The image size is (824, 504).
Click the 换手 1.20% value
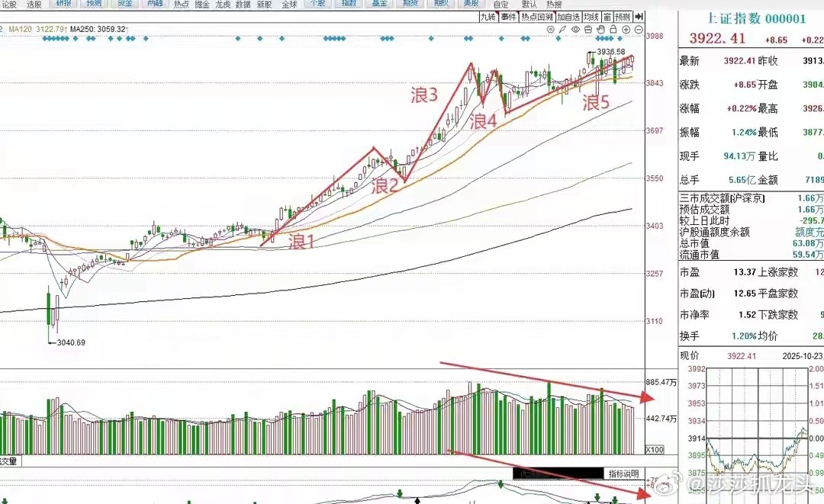tap(744, 336)
